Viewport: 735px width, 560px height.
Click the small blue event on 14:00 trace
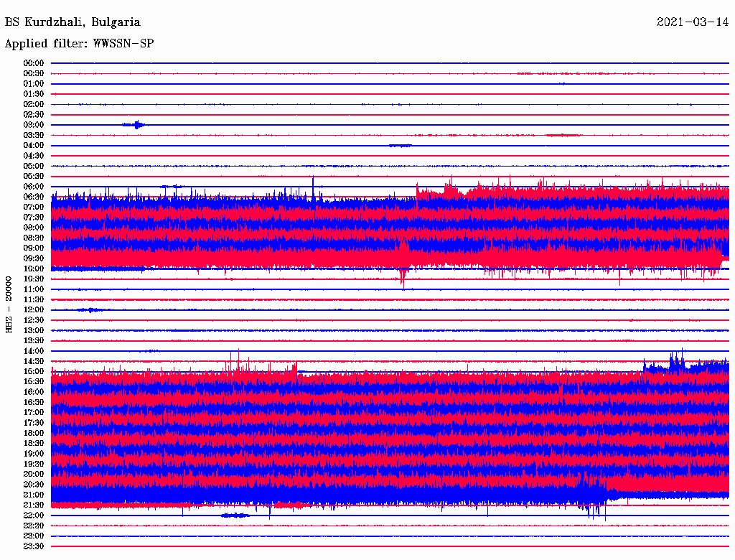coord(150,351)
